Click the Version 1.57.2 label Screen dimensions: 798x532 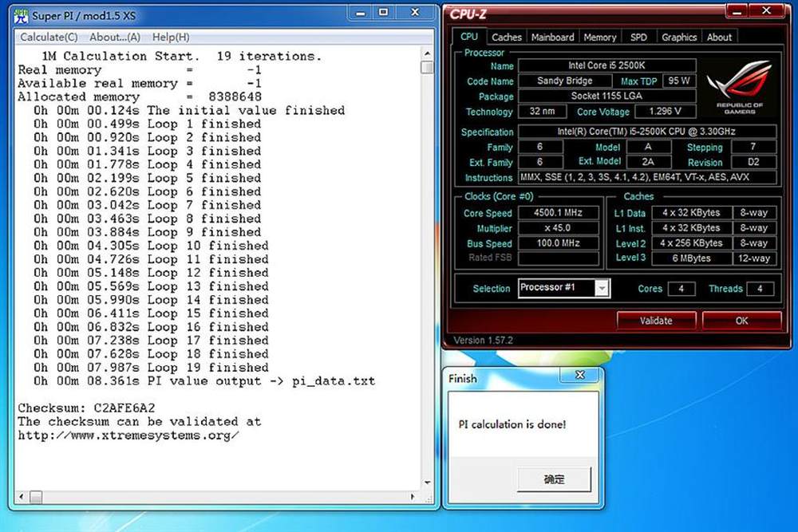[x=483, y=341]
